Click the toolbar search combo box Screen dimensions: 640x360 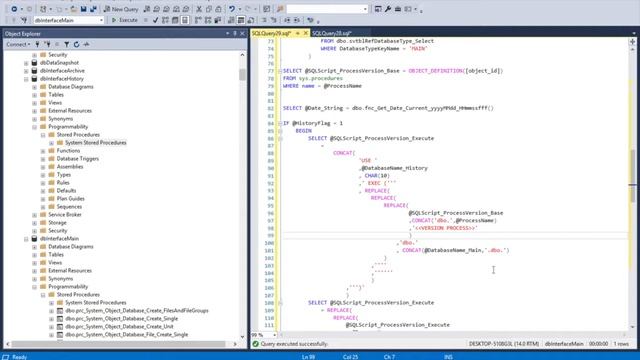(x=327, y=9)
